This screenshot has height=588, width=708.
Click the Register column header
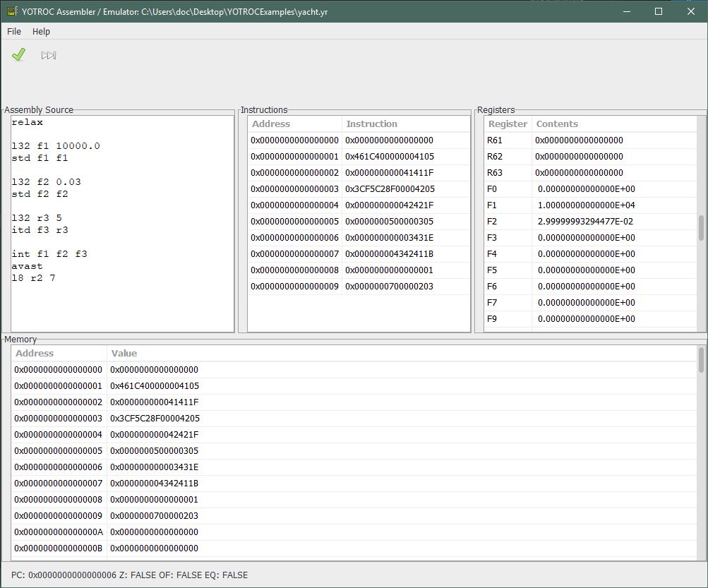pyautogui.click(x=508, y=124)
